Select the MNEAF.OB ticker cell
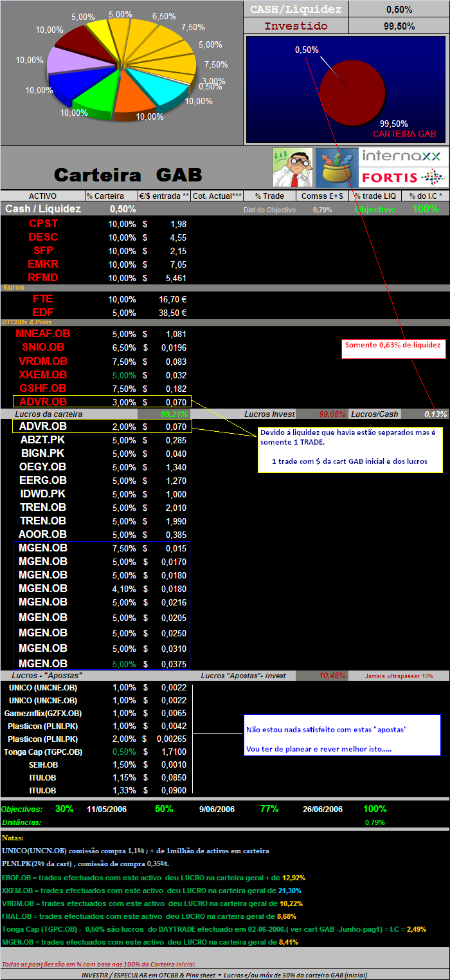 tap(43, 334)
